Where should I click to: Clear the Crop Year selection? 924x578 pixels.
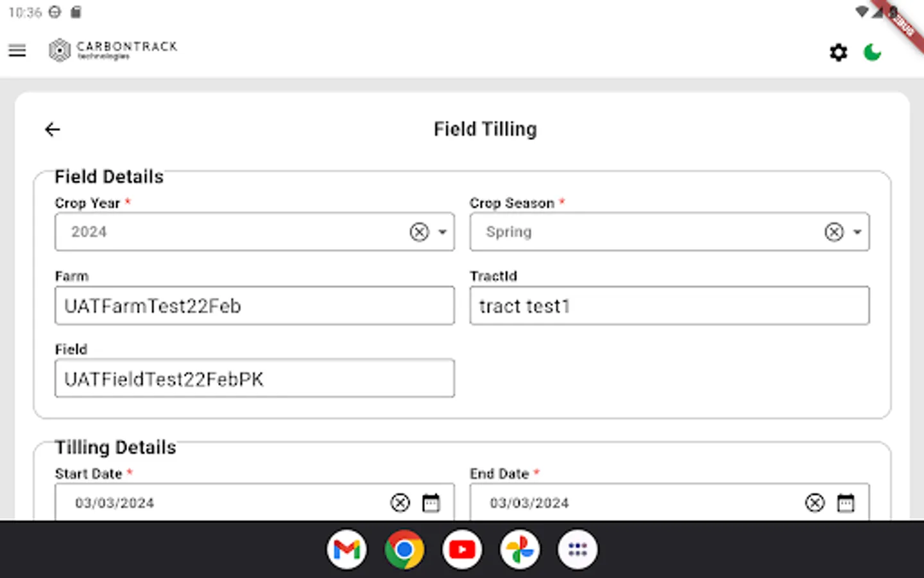[419, 232]
